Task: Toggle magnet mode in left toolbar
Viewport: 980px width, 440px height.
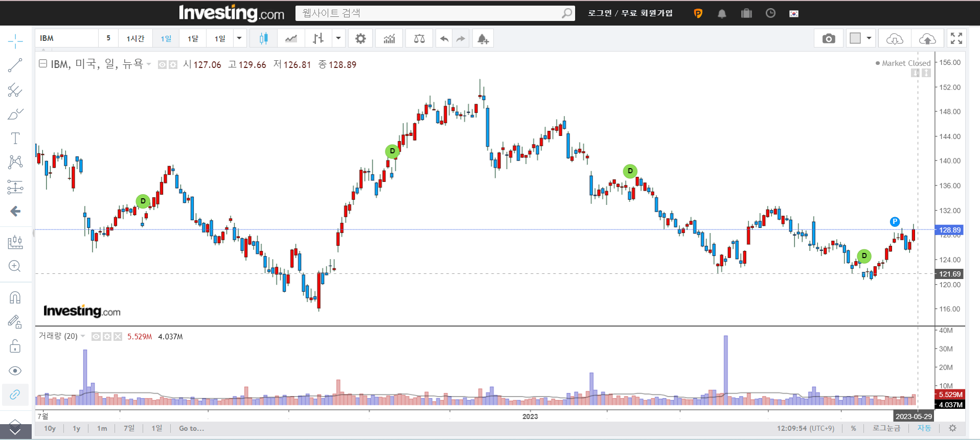Action: click(x=15, y=297)
